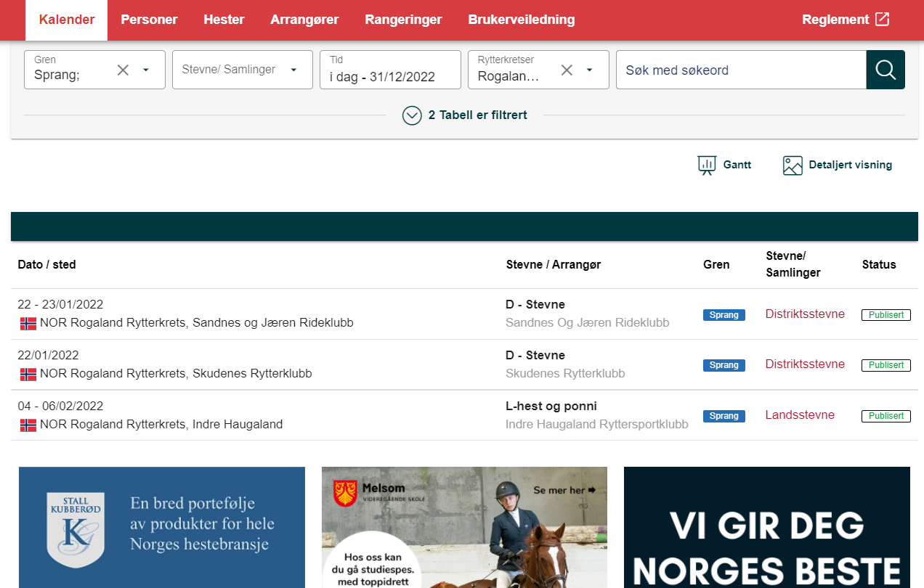Click the Stevne/ Samlinger column header
Screen dimensions: 924x588
[793, 264]
